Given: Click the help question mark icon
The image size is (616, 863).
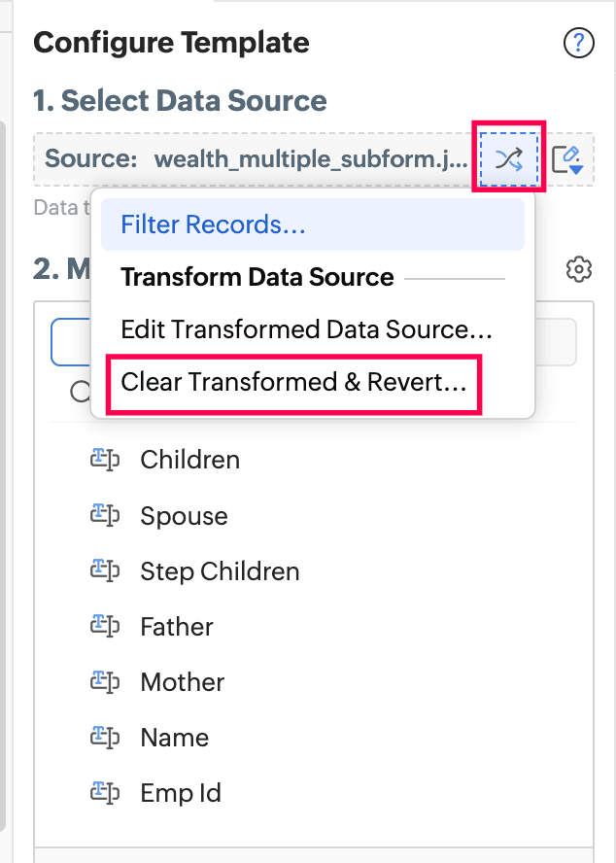Looking at the screenshot, I should (x=578, y=43).
